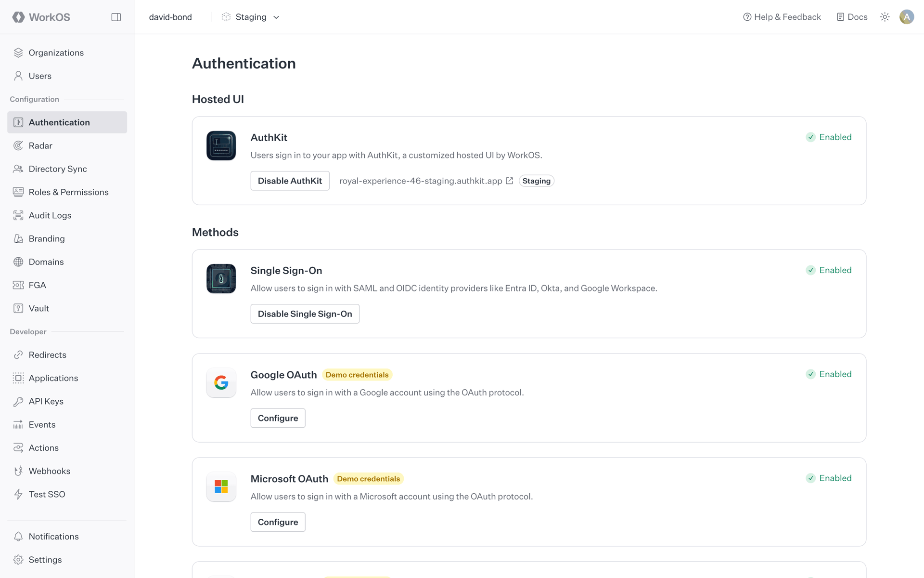Open the user avatar menu
The image size is (924, 578).
907,17
